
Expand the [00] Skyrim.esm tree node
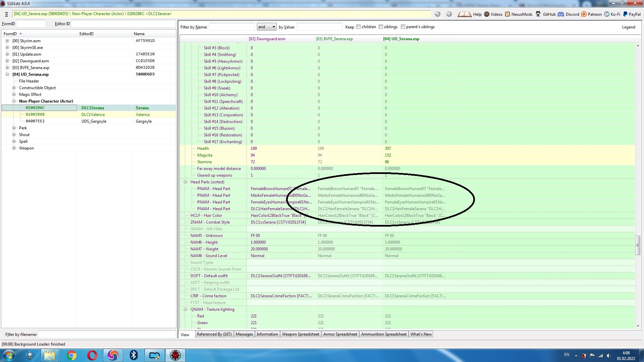pyautogui.click(x=7, y=41)
